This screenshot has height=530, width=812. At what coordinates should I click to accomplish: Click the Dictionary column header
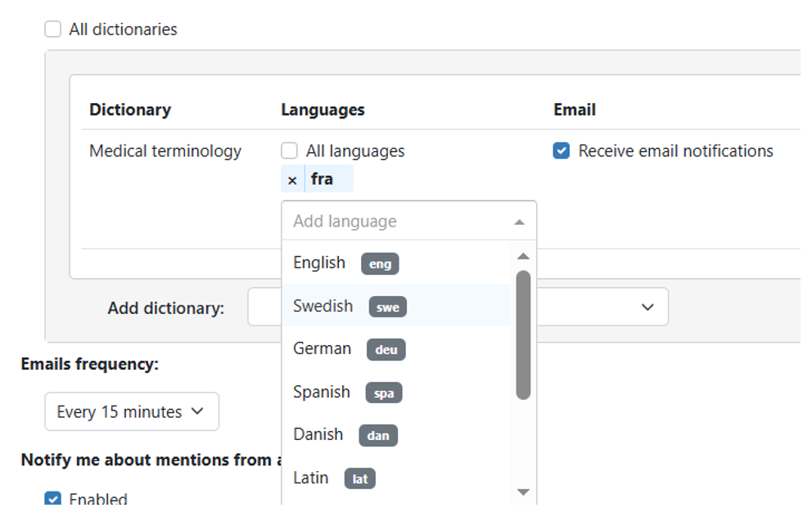pyautogui.click(x=130, y=110)
